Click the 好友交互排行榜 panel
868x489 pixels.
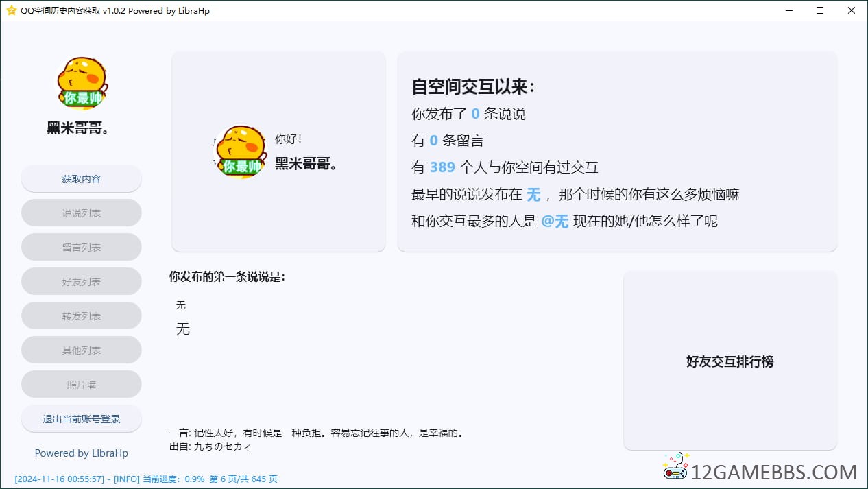click(x=730, y=361)
